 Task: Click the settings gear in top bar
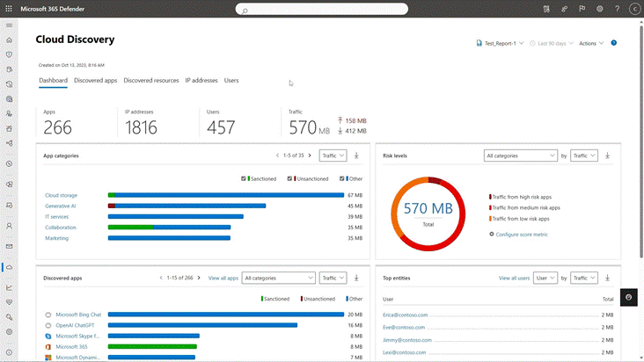click(x=600, y=9)
